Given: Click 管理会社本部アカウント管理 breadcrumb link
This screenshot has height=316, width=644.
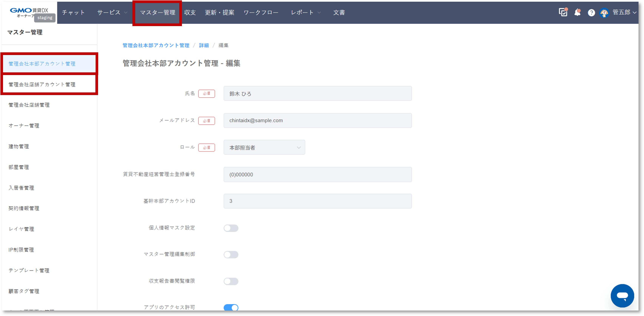Looking at the screenshot, I should pyautogui.click(x=156, y=45).
